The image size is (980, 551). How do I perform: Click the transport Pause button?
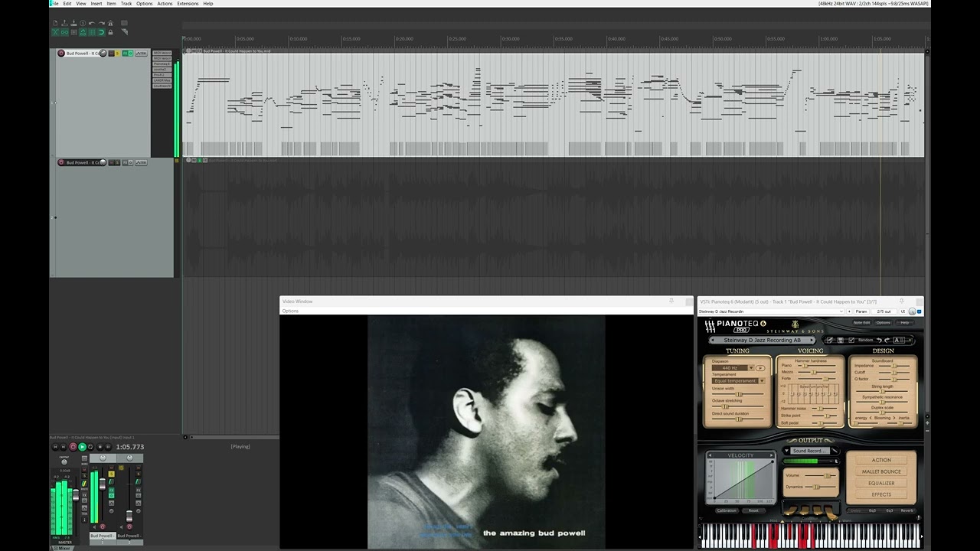click(108, 447)
